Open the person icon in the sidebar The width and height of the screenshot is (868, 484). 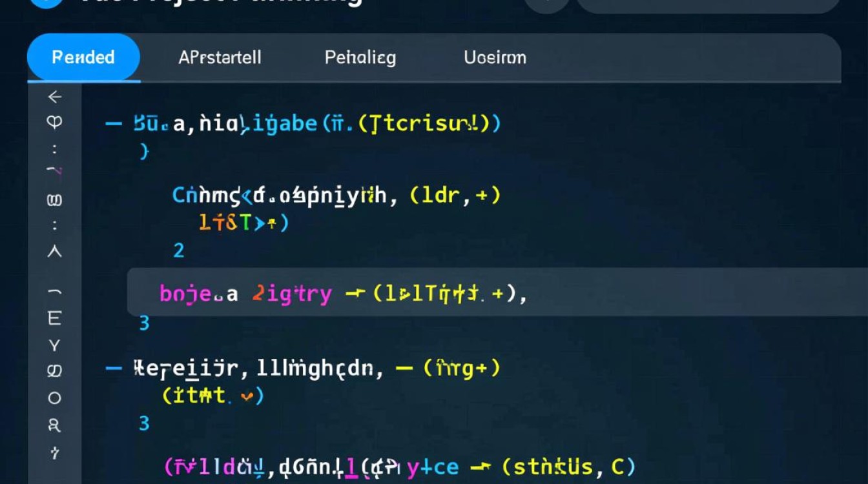[x=55, y=425]
